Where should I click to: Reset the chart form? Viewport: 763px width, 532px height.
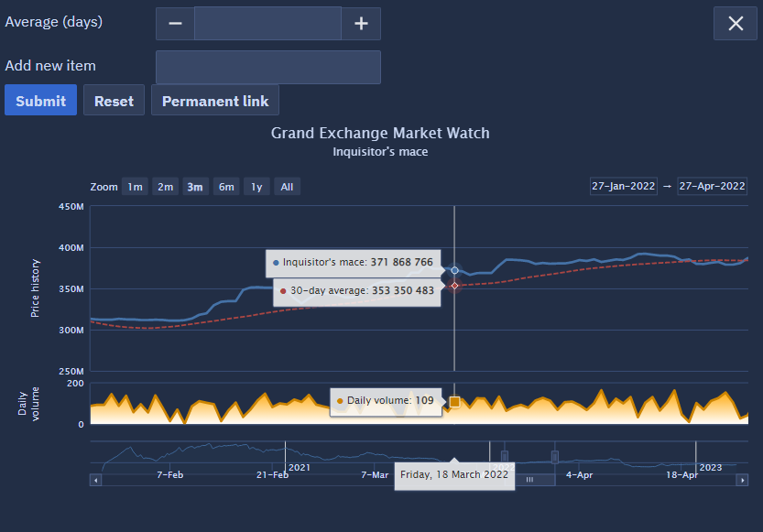pos(114,100)
